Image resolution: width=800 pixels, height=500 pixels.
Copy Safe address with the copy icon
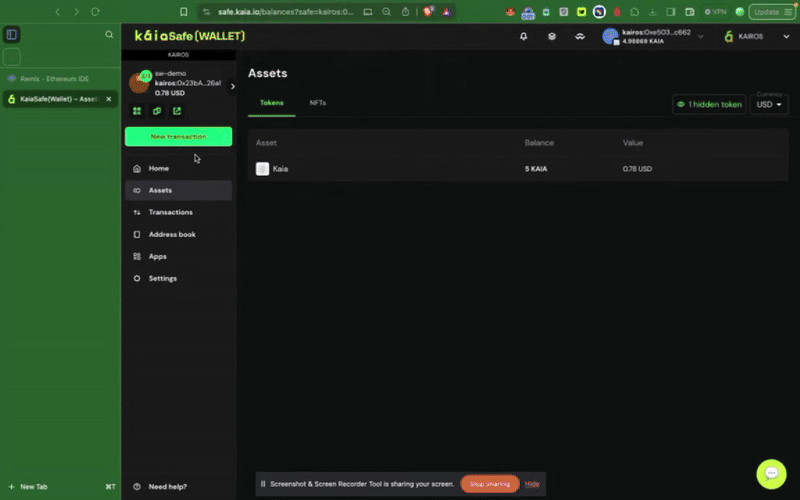tap(157, 111)
